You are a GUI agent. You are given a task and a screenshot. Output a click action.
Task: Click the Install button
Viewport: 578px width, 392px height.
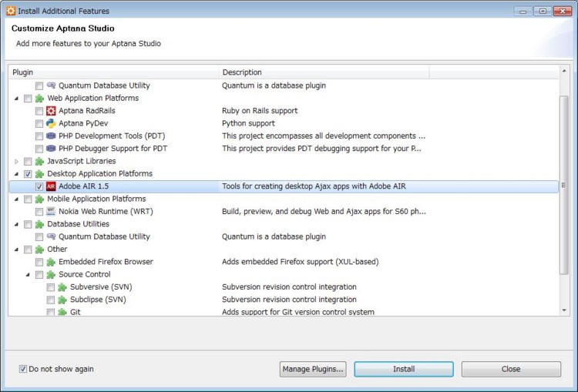pyautogui.click(x=404, y=369)
